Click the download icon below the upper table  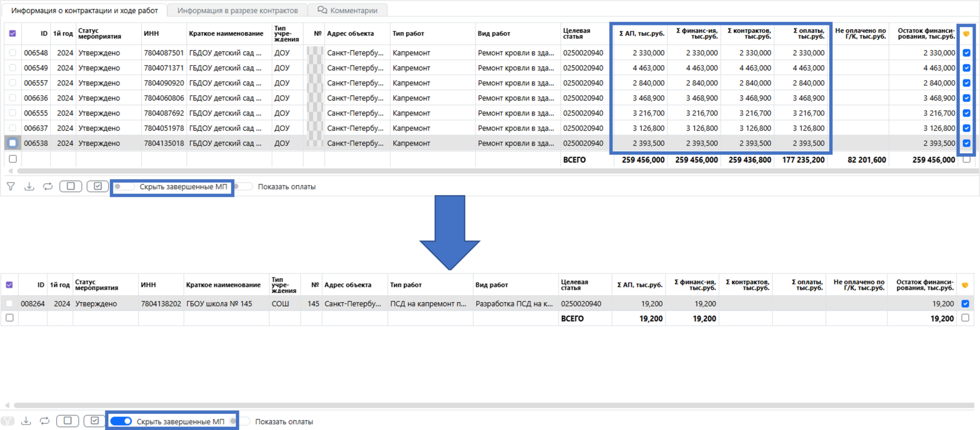click(29, 187)
